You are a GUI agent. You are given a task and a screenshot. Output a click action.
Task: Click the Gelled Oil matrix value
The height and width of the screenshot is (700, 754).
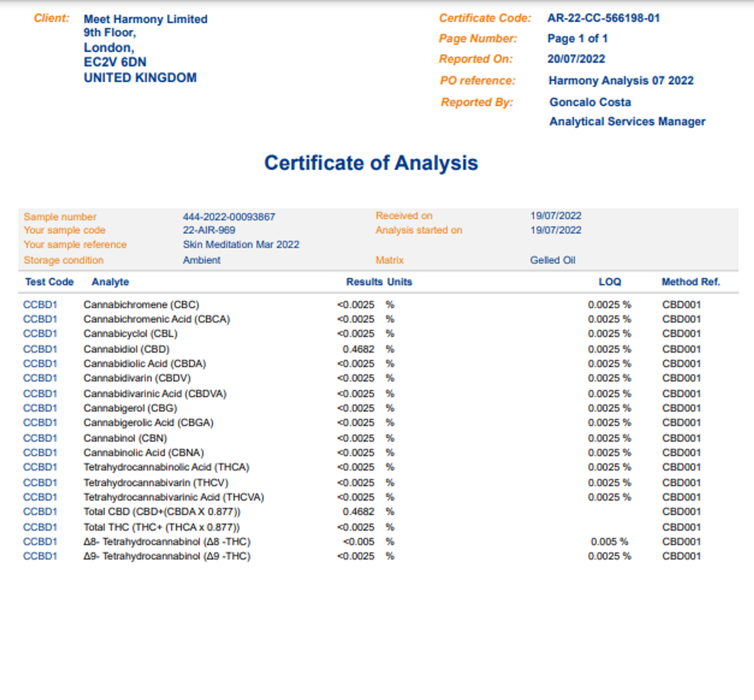pyautogui.click(x=552, y=260)
